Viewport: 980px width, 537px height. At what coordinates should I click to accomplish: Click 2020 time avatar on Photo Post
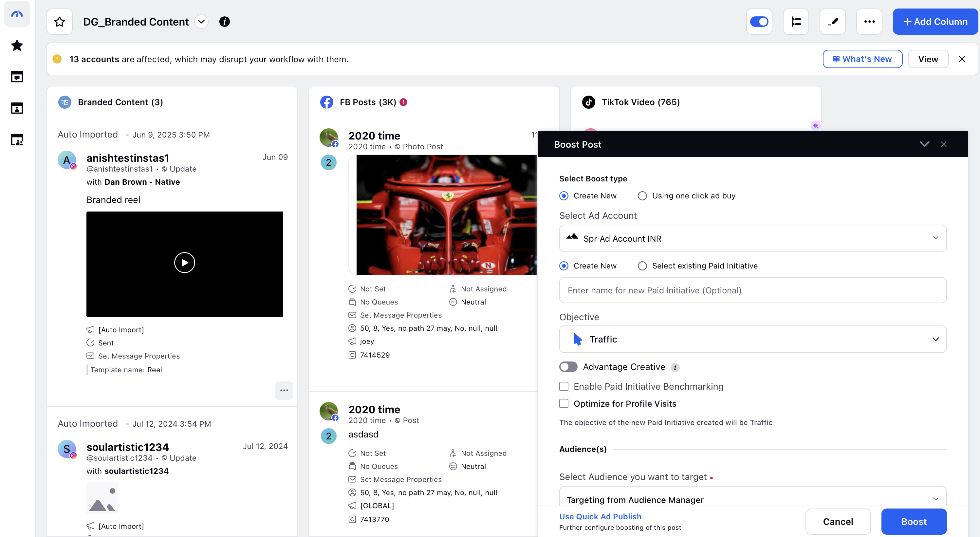pos(329,137)
